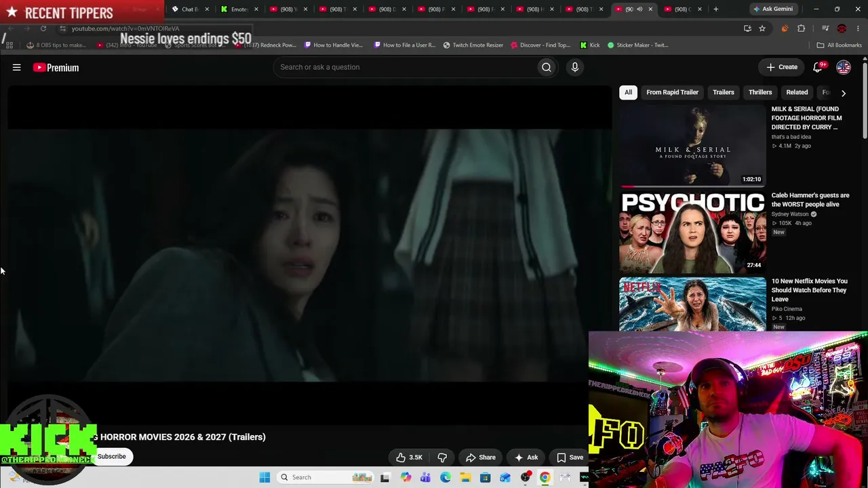Viewport: 868px width, 488px height.
Task: Click the Create button
Action: click(782, 67)
